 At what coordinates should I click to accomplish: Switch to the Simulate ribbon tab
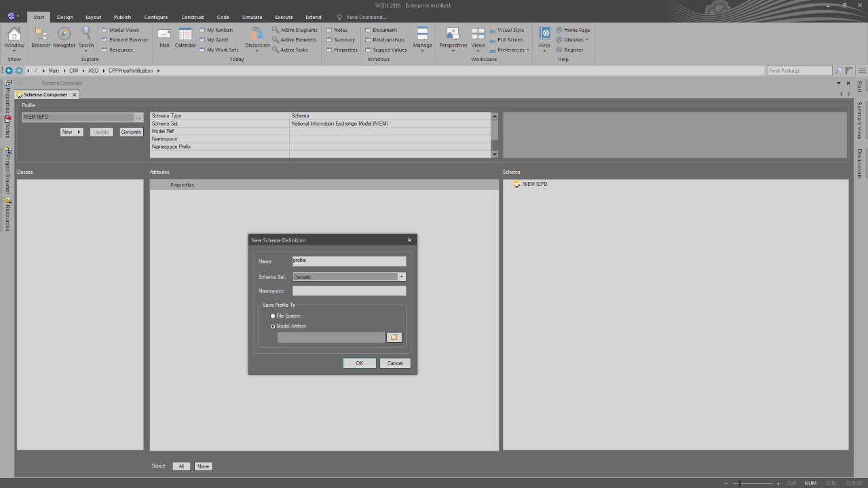(252, 17)
